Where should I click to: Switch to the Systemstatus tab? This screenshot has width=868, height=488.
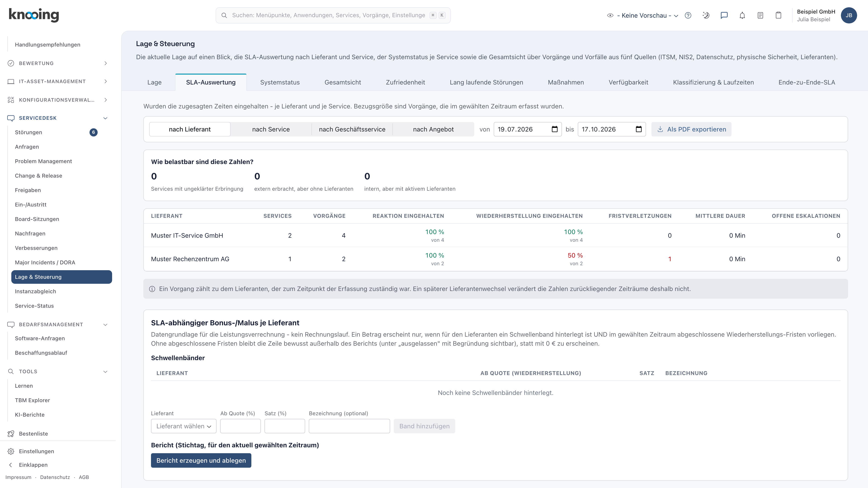point(280,82)
